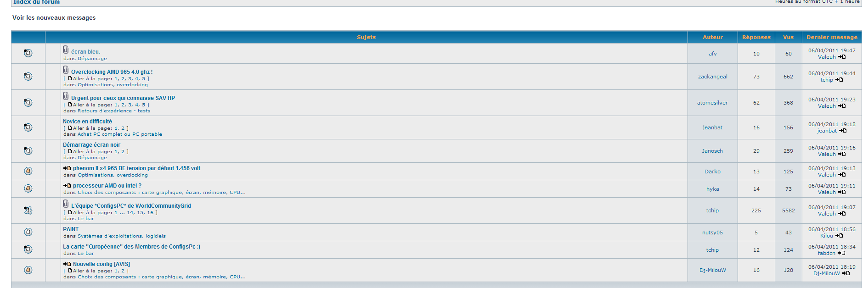The image size is (868, 288).
Task: Click the newest-post arrow icon before processeur AMD ou intel
Action: 67,186
